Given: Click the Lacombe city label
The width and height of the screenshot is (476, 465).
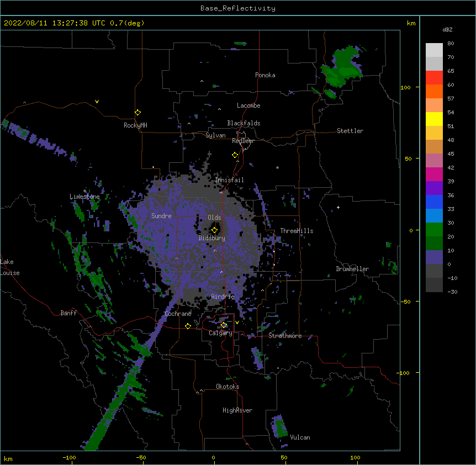Looking at the screenshot, I should pos(248,105).
